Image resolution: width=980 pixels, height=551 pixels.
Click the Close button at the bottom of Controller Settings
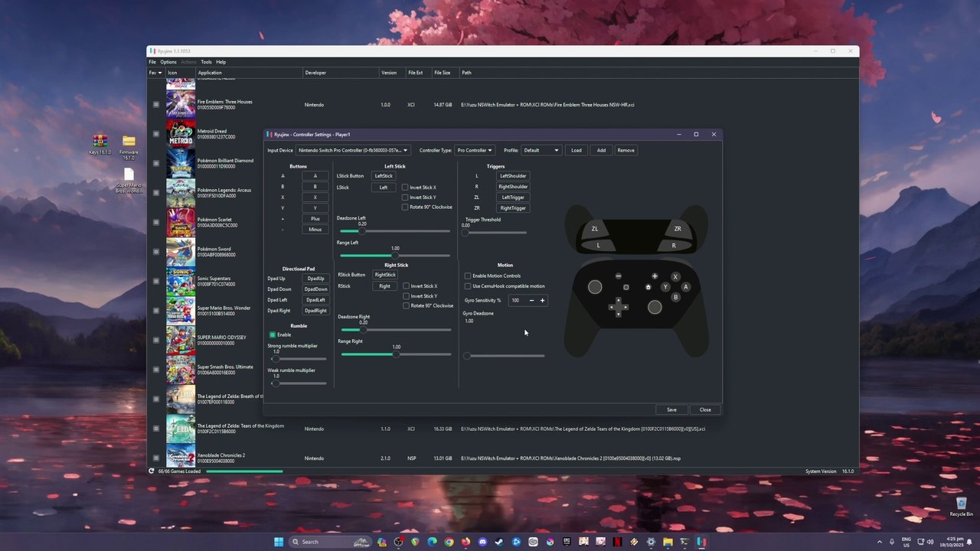pos(705,410)
